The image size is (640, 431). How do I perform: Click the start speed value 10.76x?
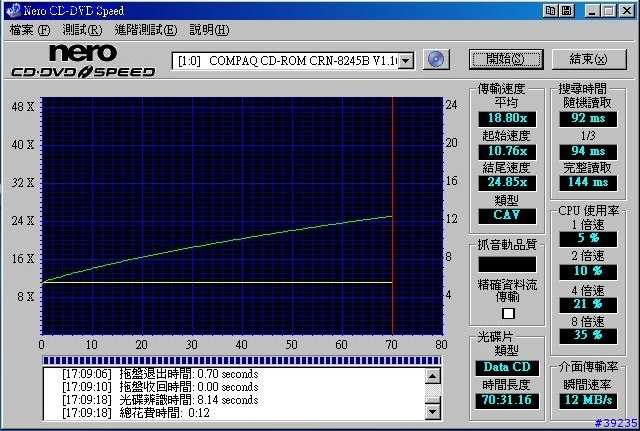507,151
